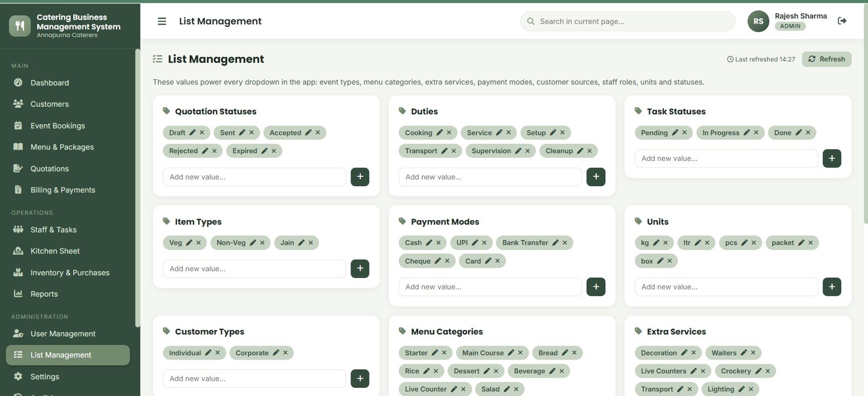Delete the packet unit
Viewport: 868px width, 396px height.
click(x=810, y=242)
